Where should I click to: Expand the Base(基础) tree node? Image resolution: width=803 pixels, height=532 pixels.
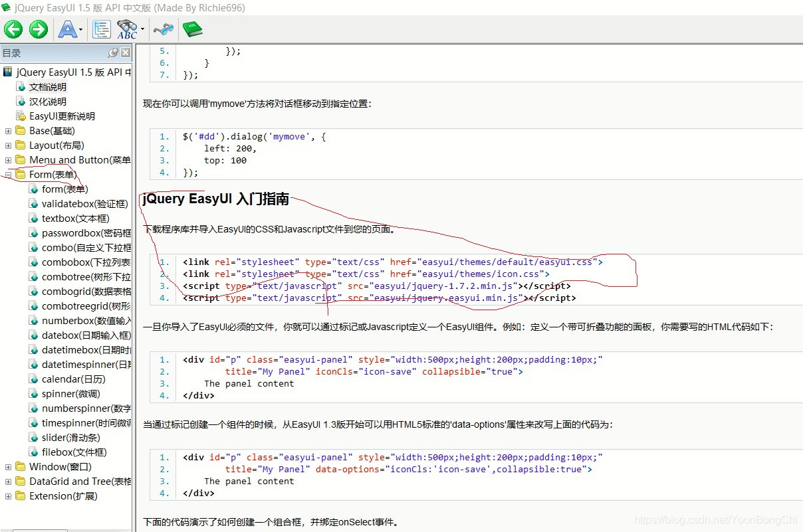[8, 131]
